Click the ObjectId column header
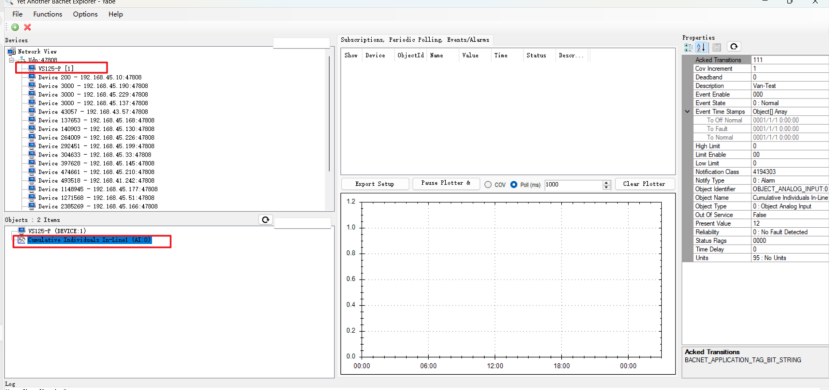The height and width of the screenshot is (390, 830). tap(410, 55)
